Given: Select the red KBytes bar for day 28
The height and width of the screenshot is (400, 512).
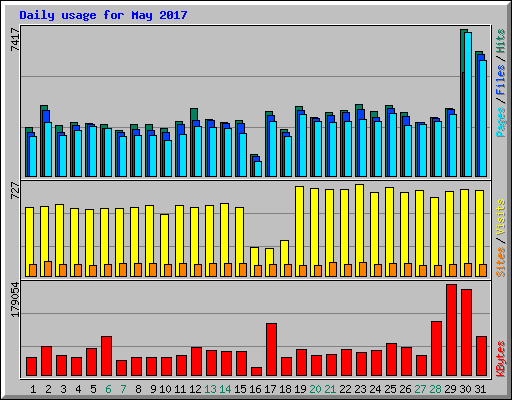Looking at the screenshot, I should point(436,348).
